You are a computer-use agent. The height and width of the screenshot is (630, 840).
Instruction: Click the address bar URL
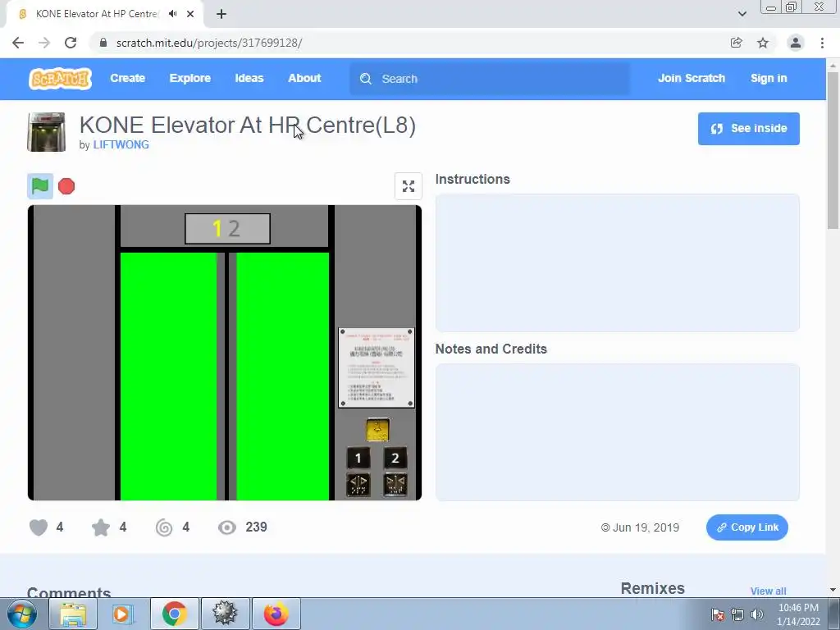[209, 43]
